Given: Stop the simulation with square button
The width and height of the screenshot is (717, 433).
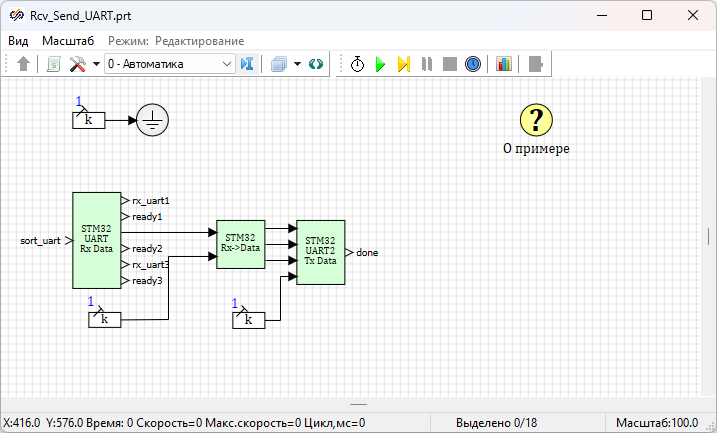Looking at the screenshot, I should point(450,64).
